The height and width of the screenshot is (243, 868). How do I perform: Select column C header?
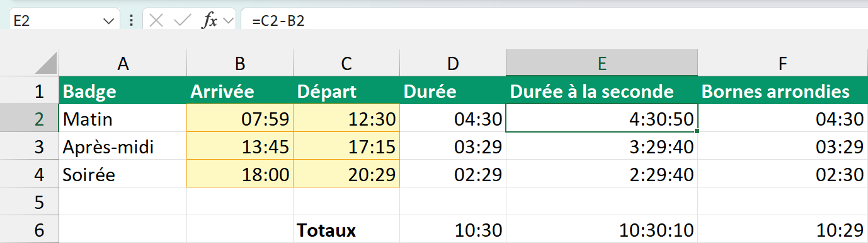tap(346, 63)
